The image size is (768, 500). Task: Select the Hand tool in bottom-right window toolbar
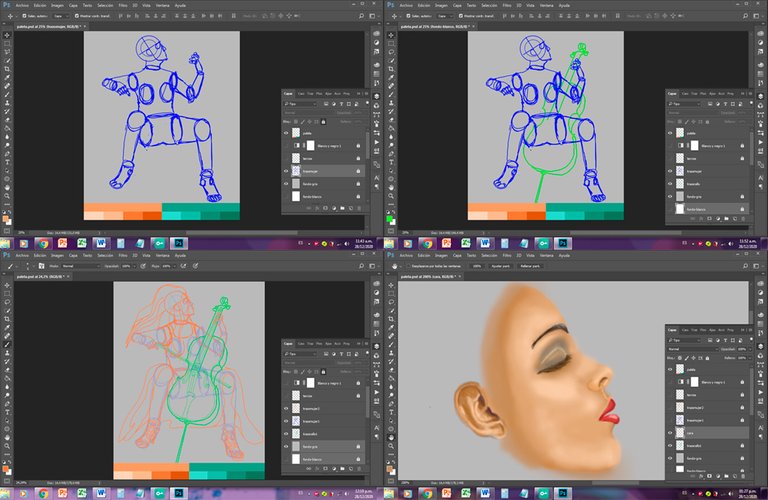(391, 437)
